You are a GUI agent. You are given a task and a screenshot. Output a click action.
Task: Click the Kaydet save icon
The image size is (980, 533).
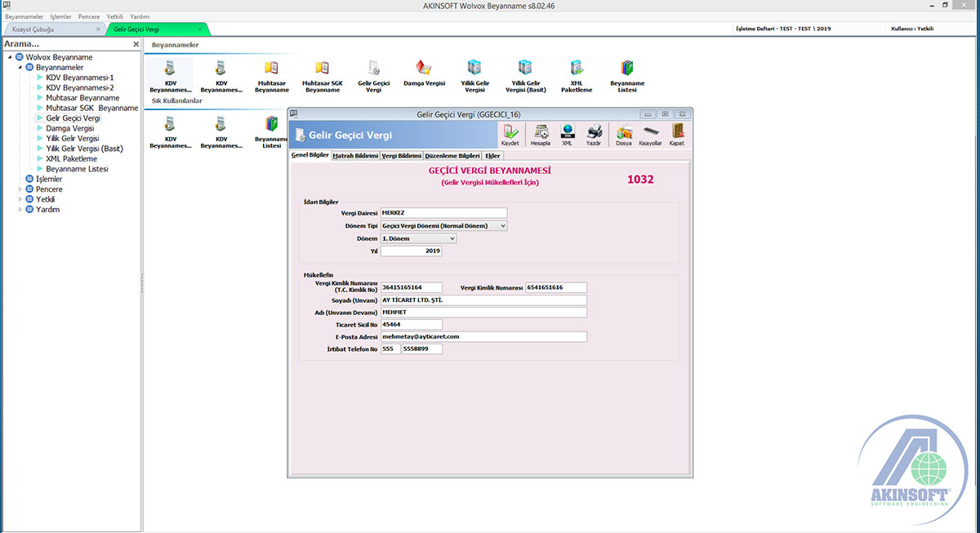tap(510, 133)
